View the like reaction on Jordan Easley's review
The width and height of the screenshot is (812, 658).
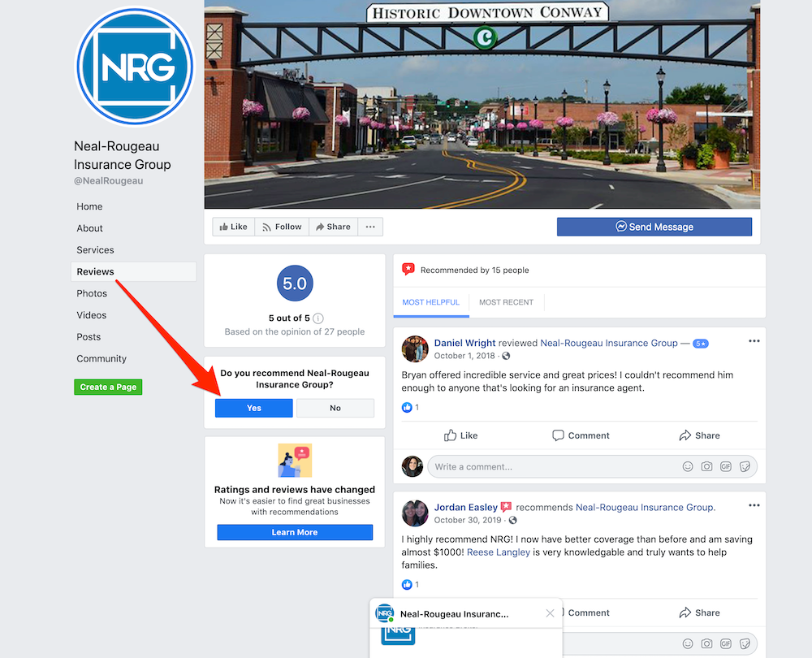pyautogui.click(x=407, y=585)
